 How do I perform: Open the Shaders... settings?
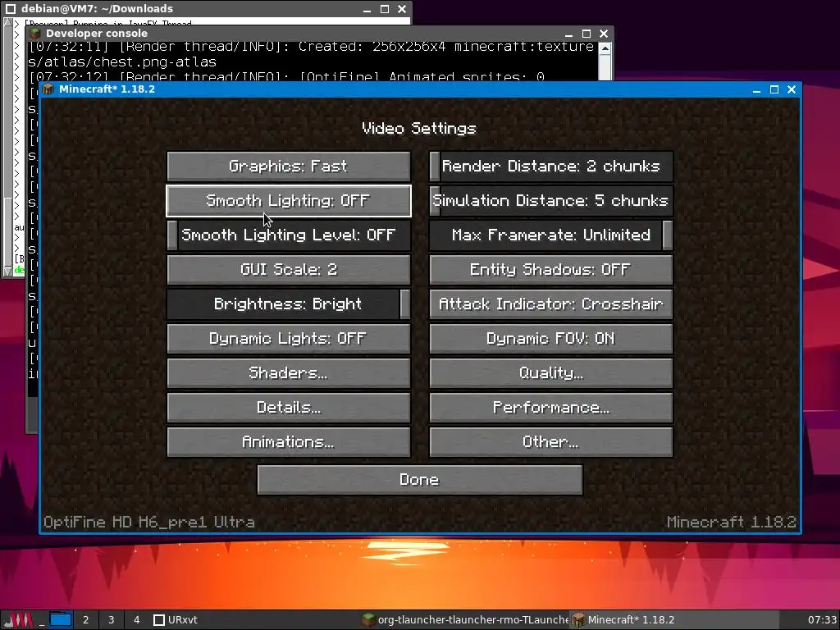click(x=289, y=373)
